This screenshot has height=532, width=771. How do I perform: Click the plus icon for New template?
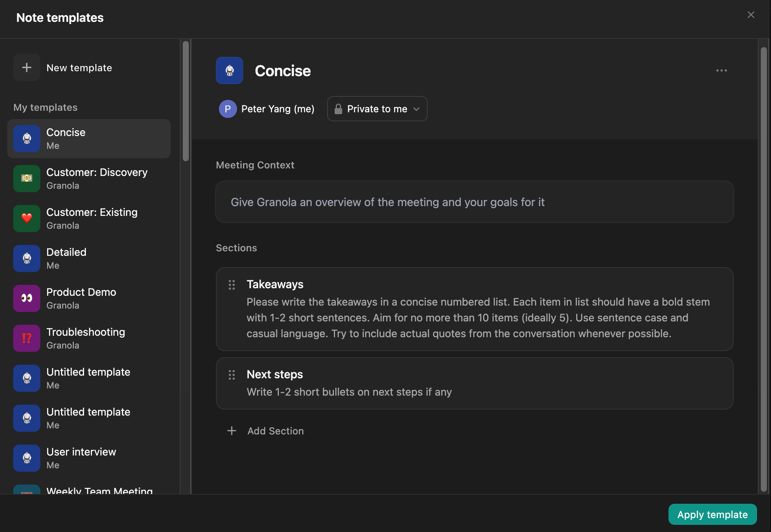pyautogui.click(x=27, y=68)
